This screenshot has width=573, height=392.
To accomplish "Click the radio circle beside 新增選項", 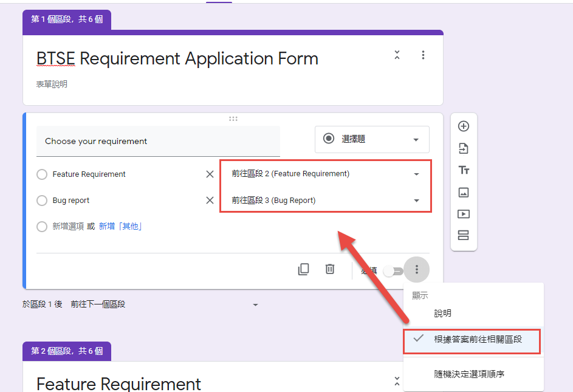I will click(x=42, y=227).
